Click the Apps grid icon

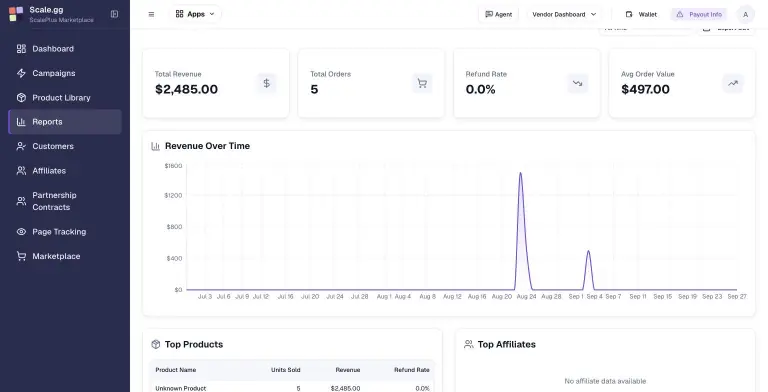coord(179,14)
